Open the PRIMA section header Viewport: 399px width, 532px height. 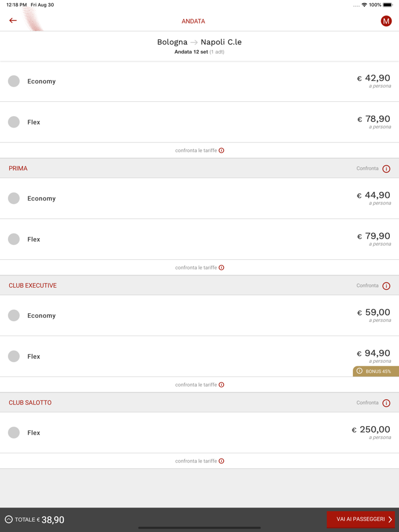[18, 169]
